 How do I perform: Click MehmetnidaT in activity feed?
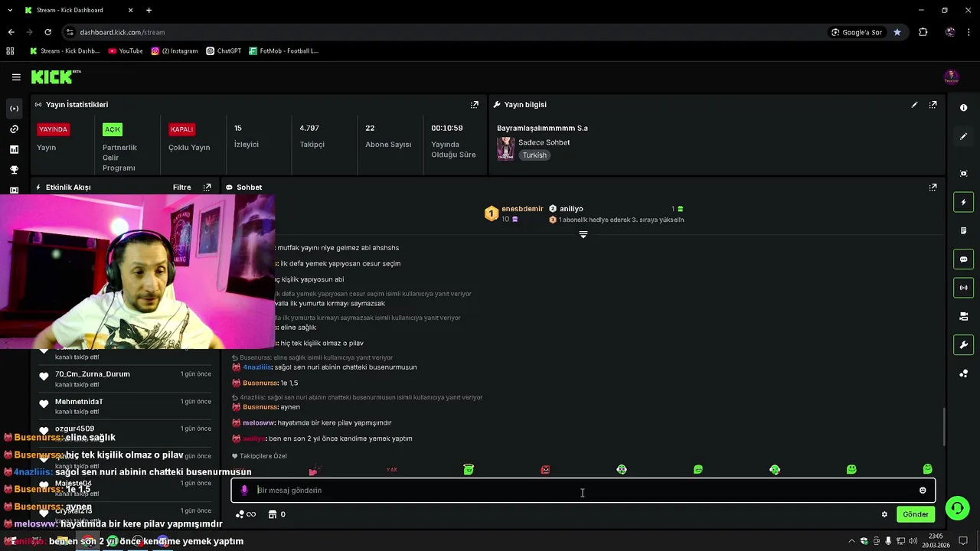click(79, 402)
